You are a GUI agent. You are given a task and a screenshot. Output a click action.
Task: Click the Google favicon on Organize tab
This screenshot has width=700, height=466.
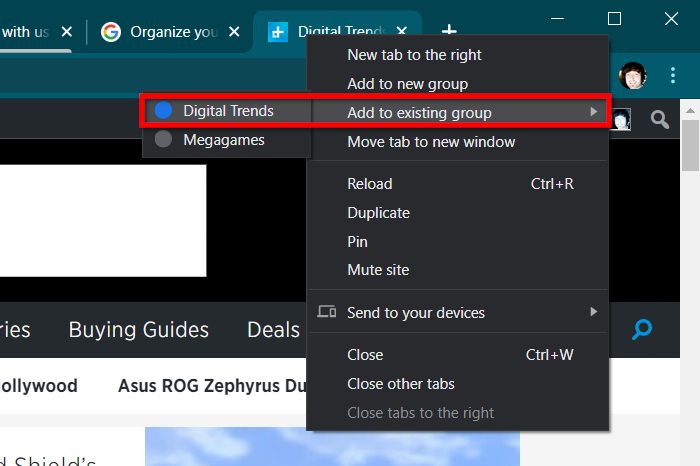coord(111,32)
